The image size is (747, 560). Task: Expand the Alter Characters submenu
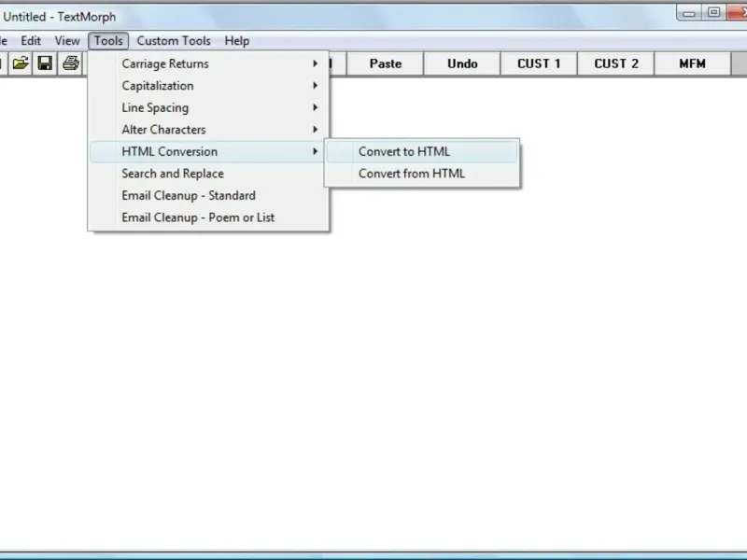click(207, 130)
